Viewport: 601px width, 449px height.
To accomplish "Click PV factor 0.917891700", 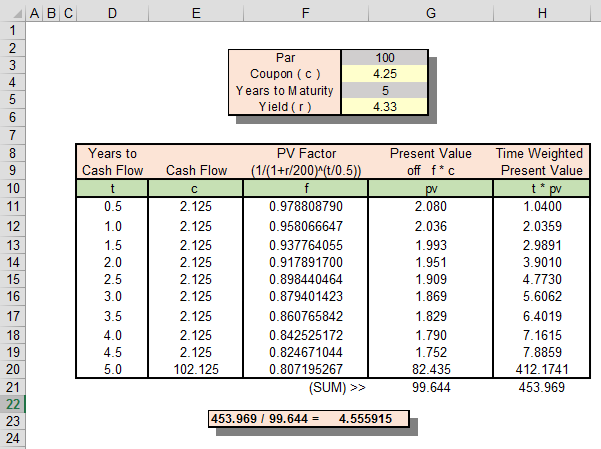I will 305,262.
